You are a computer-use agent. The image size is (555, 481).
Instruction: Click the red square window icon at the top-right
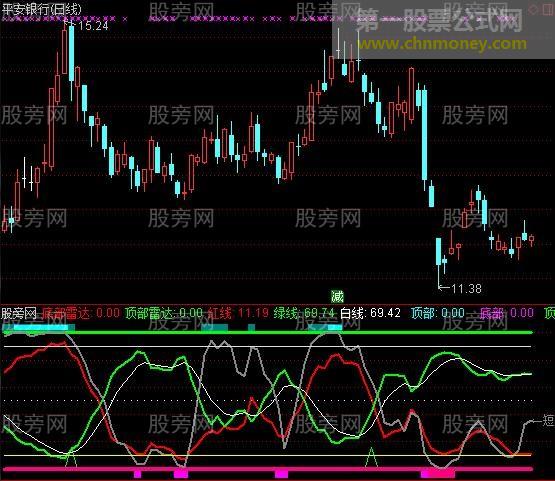547,9
